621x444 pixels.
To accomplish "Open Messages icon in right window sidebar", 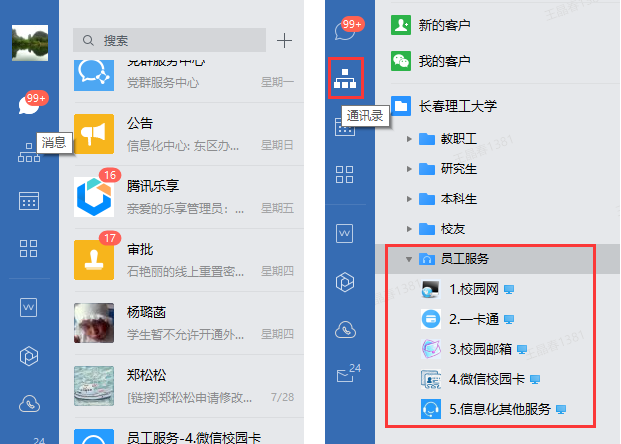I will 346,30.
